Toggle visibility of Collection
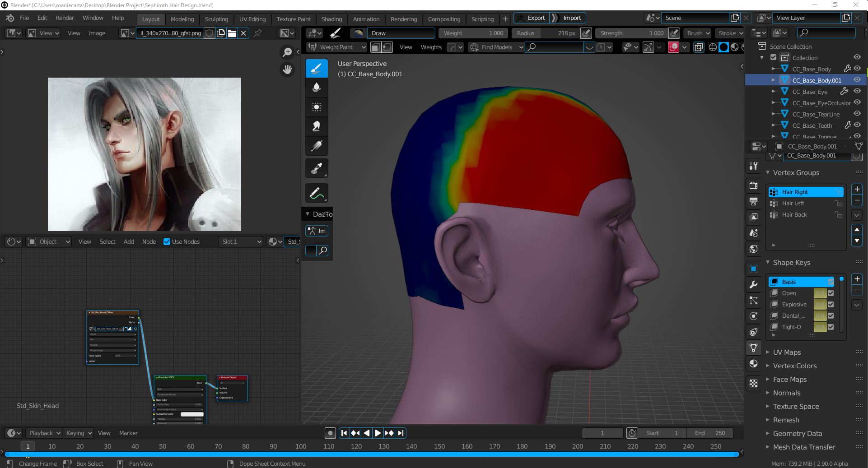Viewport: 868px width, 468px height. 857,57
